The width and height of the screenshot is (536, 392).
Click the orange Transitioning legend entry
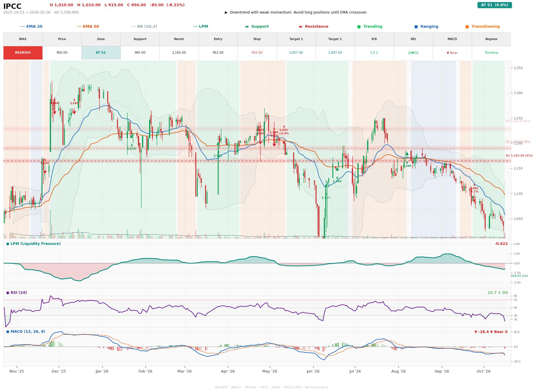(483, 27)
